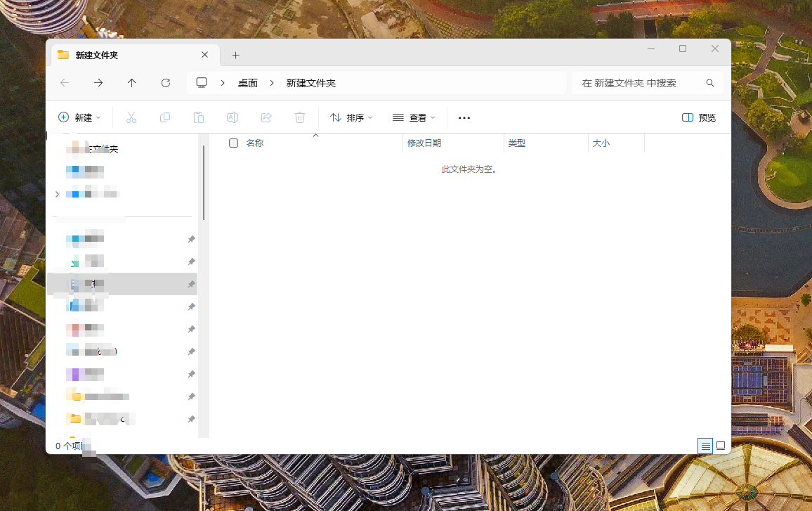Click the Cut scissors icon
The image size is (812, 511).
[x=131, y=117]
